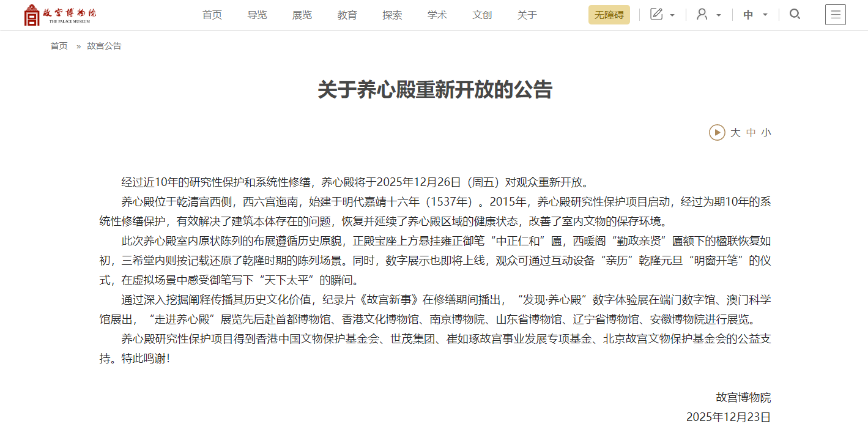Viewport: 868px width, 432px height.
Task: Expand the language dropdown arrow
Action: click(765, 15)
